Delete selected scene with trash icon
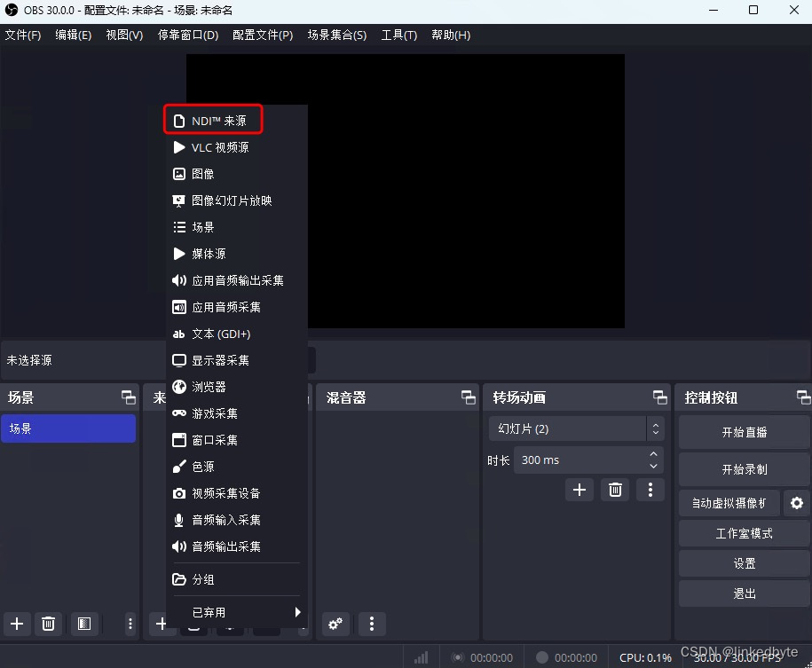The height and width of the screenshot is (668, 812). coord(48,624)
